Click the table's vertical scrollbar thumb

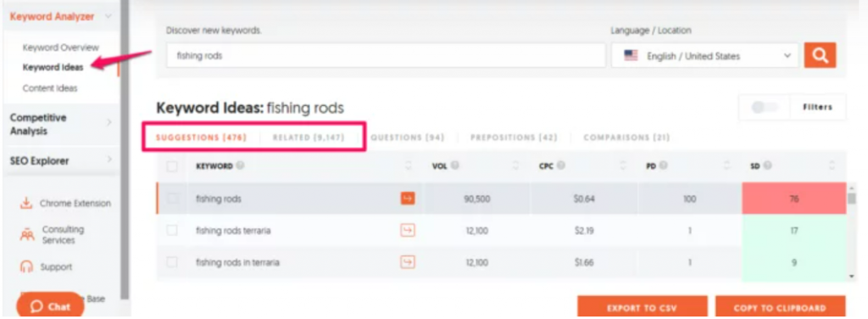pos(851,199)
